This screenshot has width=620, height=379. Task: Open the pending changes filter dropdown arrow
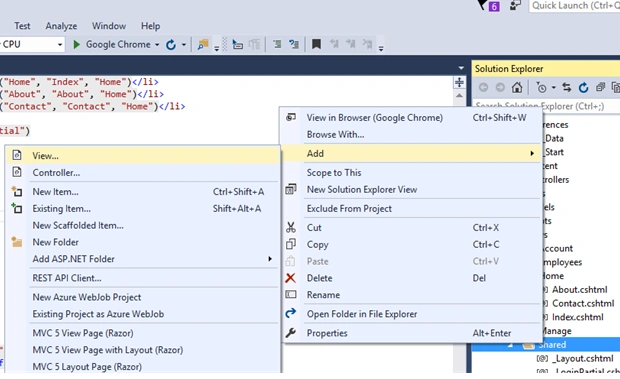[x=554, y=87]
